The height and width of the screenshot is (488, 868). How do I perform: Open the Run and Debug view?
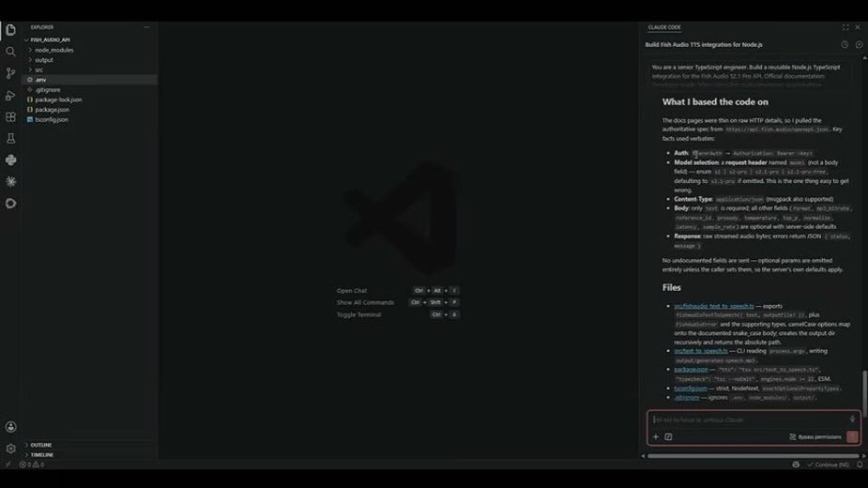10,96
